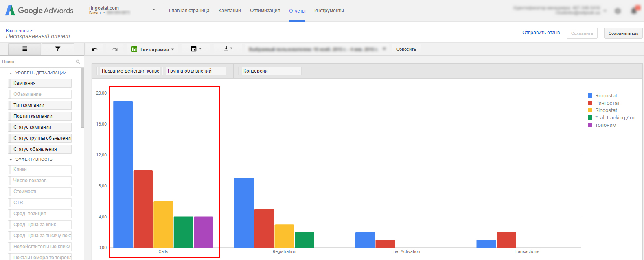Image resolution: width=644 pixels, height=260 pixels.
Task: Open the calendar date picker icon
Action: tap(194, 49)
